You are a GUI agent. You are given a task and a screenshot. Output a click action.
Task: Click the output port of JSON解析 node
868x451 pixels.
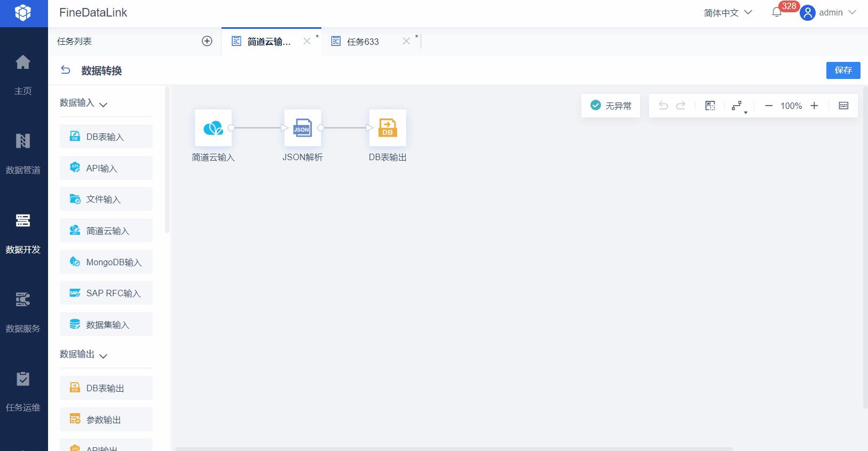(x=320, y=128)
